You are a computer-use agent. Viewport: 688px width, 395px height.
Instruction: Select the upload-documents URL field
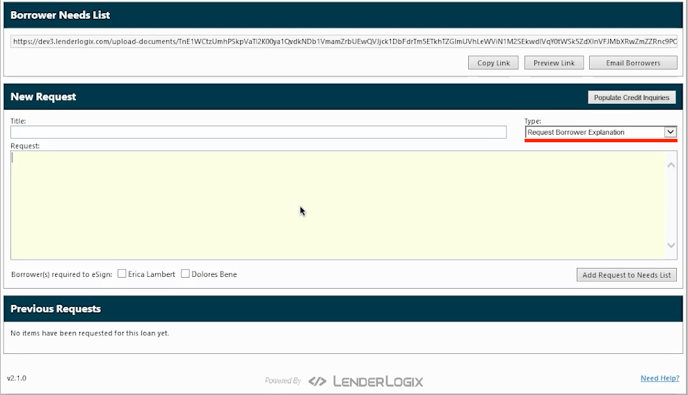(344, 41)
